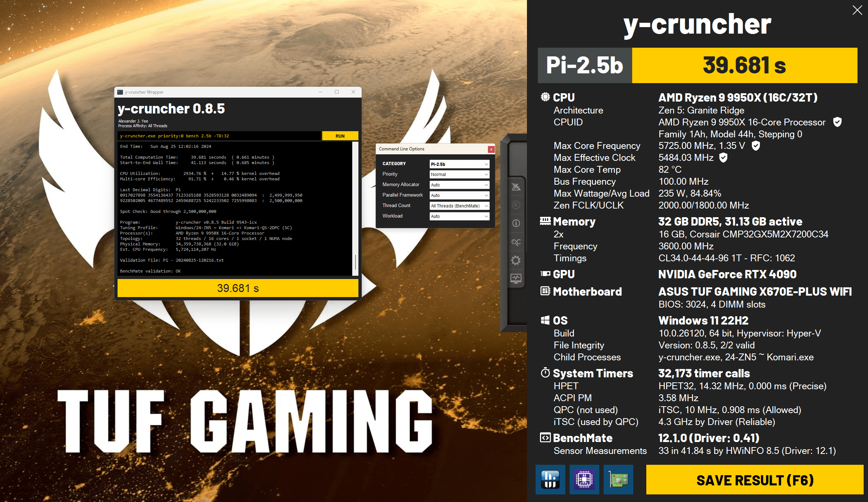Click SAVE RESULT (F6) button
The height and width of the screenshot is (502, 868).
tap(754, 480)
